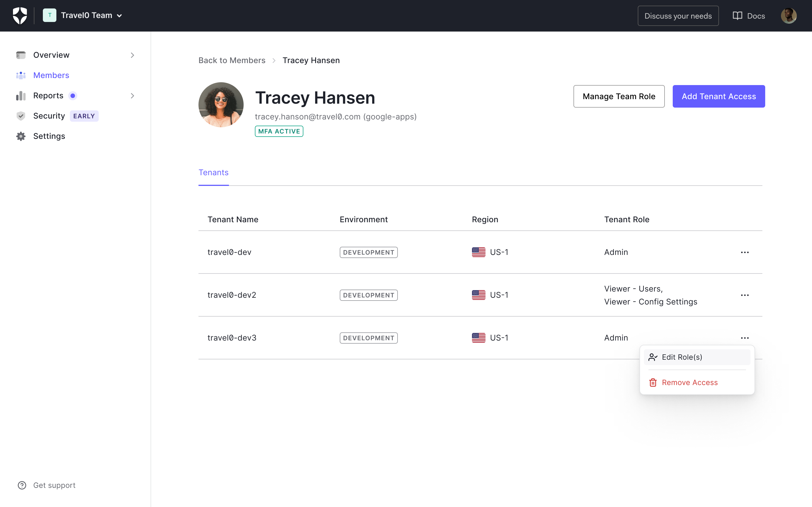Click the Security shield-check icon

tap(21, 116)
